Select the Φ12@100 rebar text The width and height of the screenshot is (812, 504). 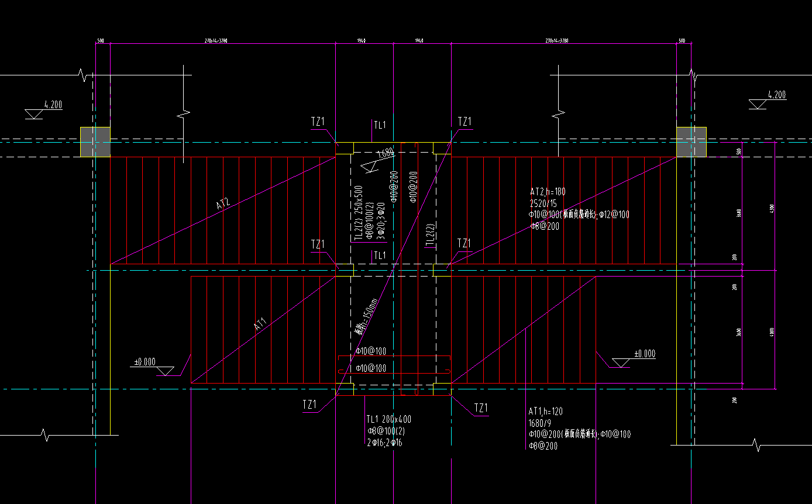pyautogui.click(x=614, y=215)
